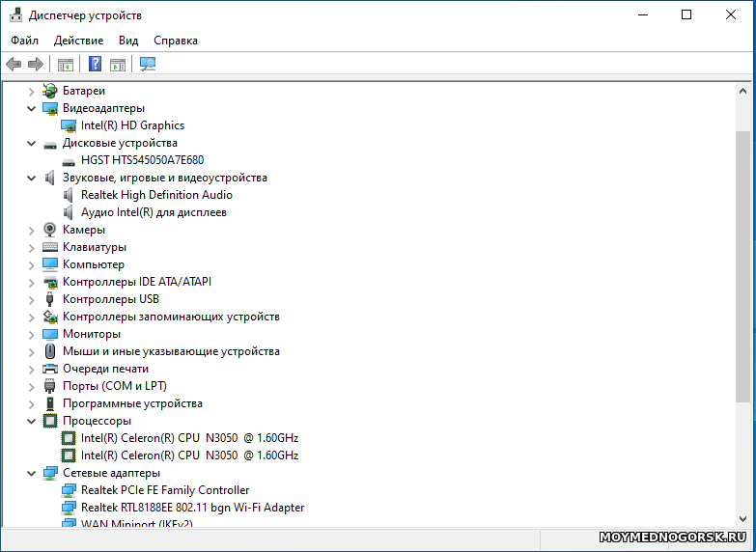Click the scrollbar down arrow
This screenshot has height=552, width=756.
743,519
